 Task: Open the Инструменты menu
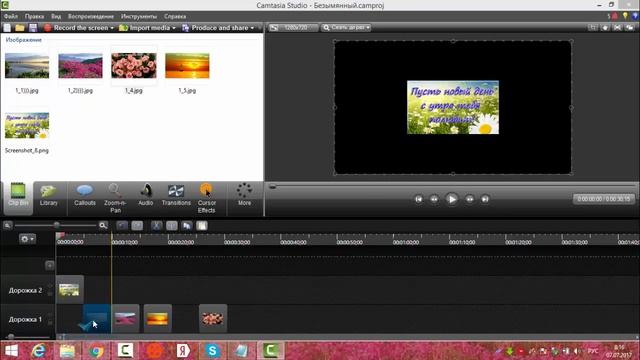[x=139, y=16]
